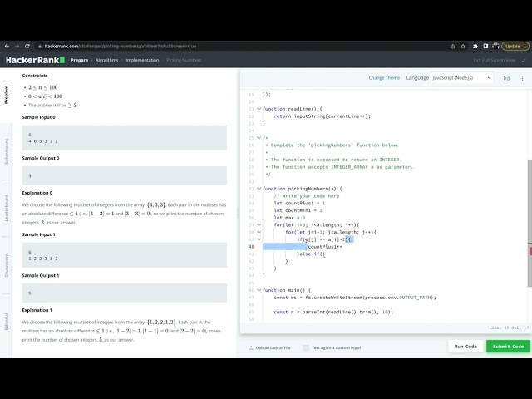Click Exit Full Screen View
The image size is (532, 399).
pyautogui.click(x=495, y=60)
